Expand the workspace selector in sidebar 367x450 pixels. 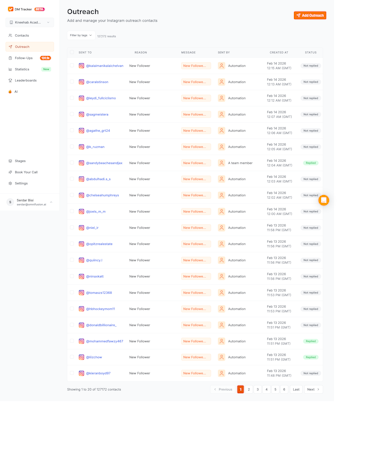30,22
